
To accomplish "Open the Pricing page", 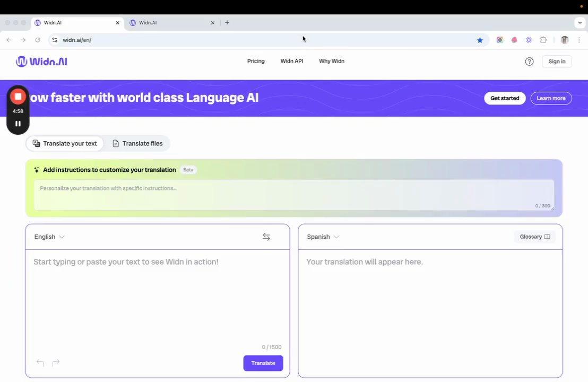I will [x=256, y=61].
